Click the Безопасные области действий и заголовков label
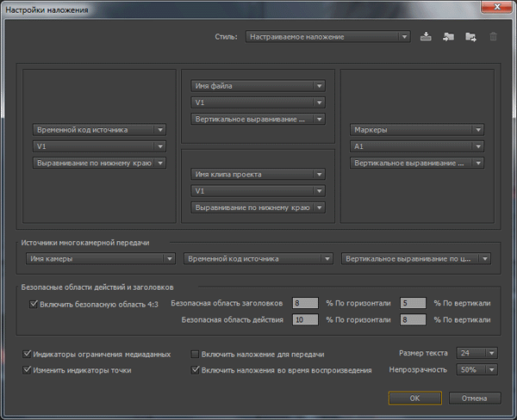This screenshot has height=420, width=517. (x=97, y=287)
